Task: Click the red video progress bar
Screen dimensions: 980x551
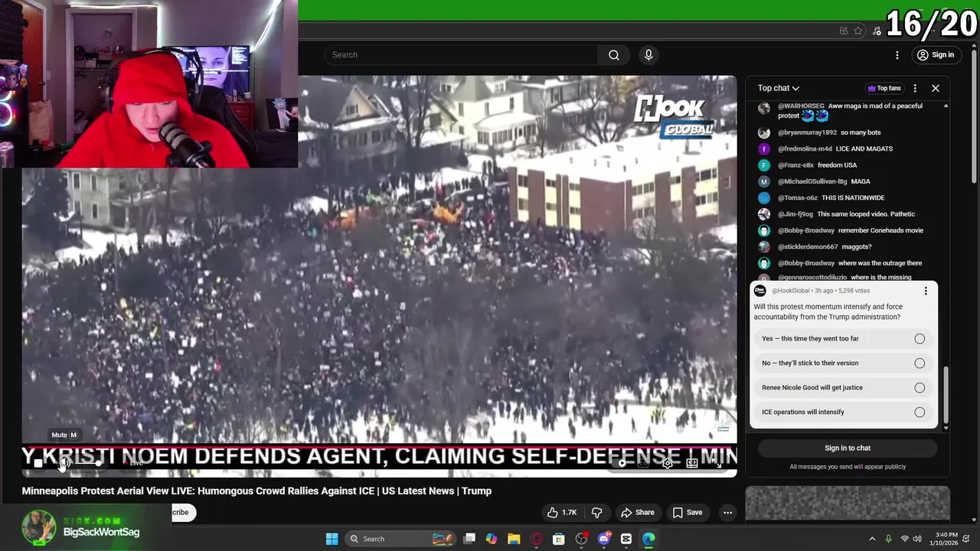Action: tap(379, 448)
